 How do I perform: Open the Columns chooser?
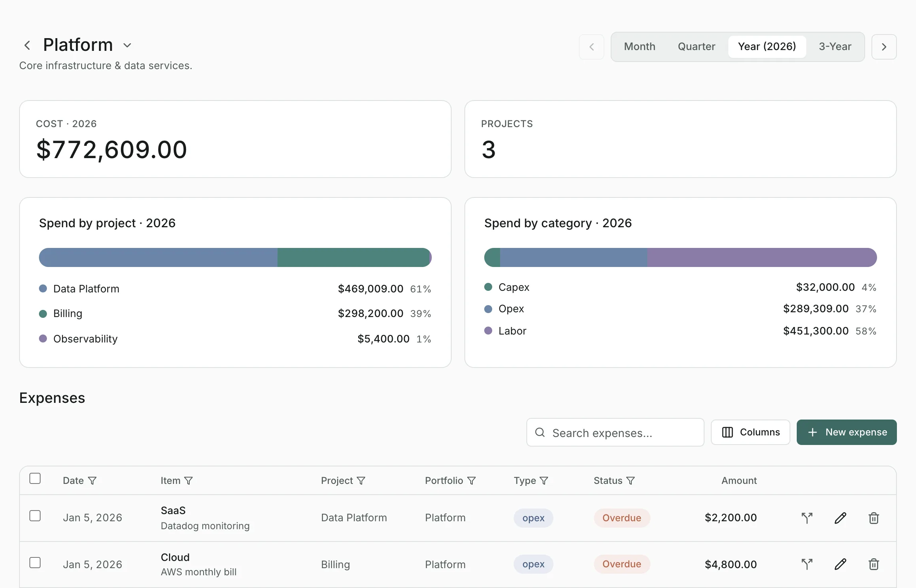[x=750, y=432]
